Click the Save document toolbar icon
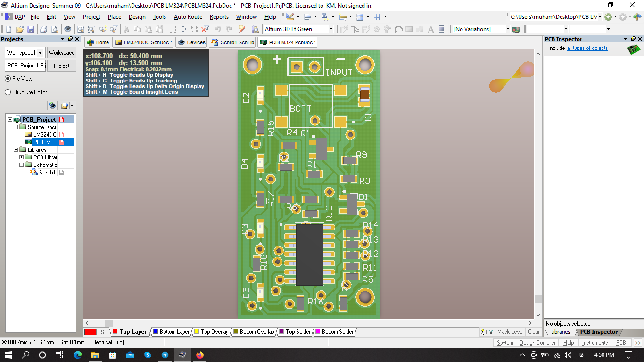 tap(31, 29)
